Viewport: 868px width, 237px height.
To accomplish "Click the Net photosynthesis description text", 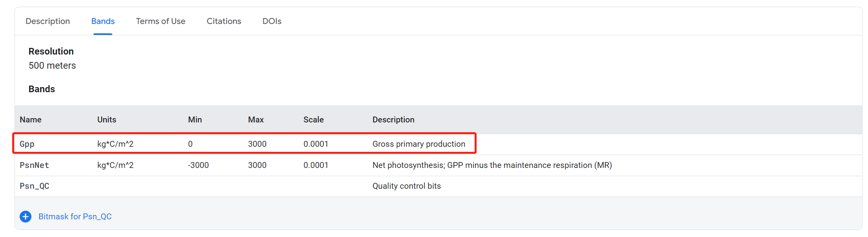I will 492,165.
